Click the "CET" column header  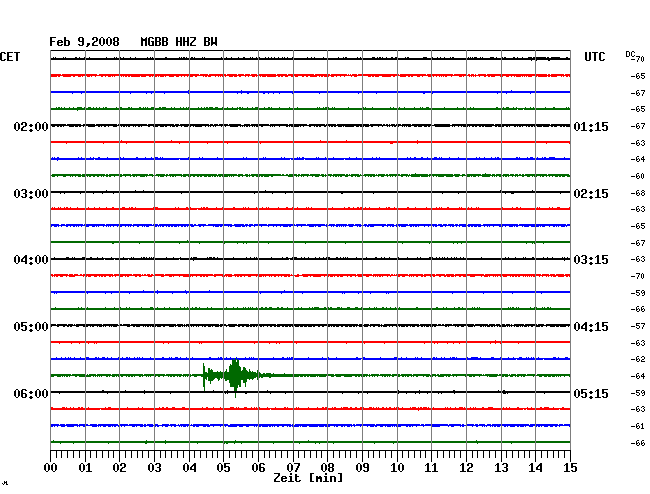tap(10, 56)
